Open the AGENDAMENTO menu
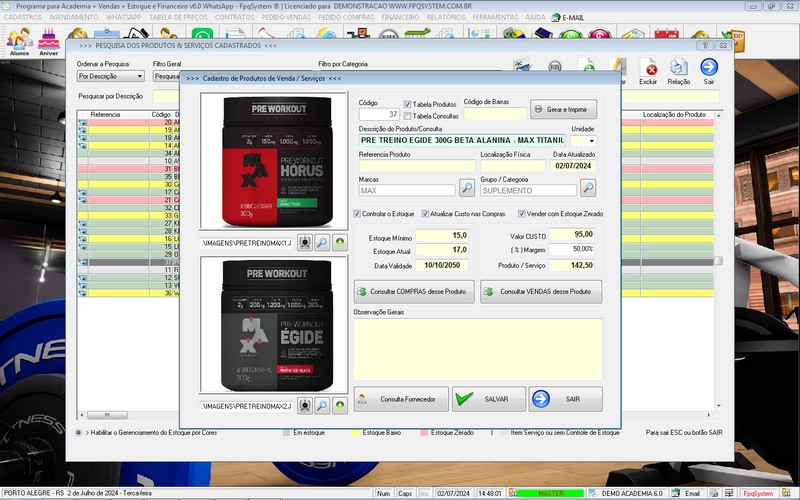 pos(74,17)
